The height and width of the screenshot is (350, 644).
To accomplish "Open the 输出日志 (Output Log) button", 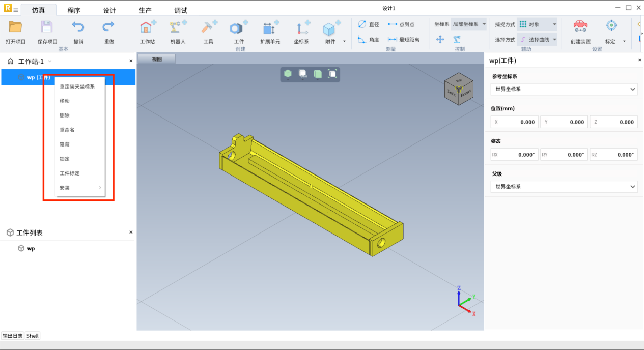I will 13,336.
